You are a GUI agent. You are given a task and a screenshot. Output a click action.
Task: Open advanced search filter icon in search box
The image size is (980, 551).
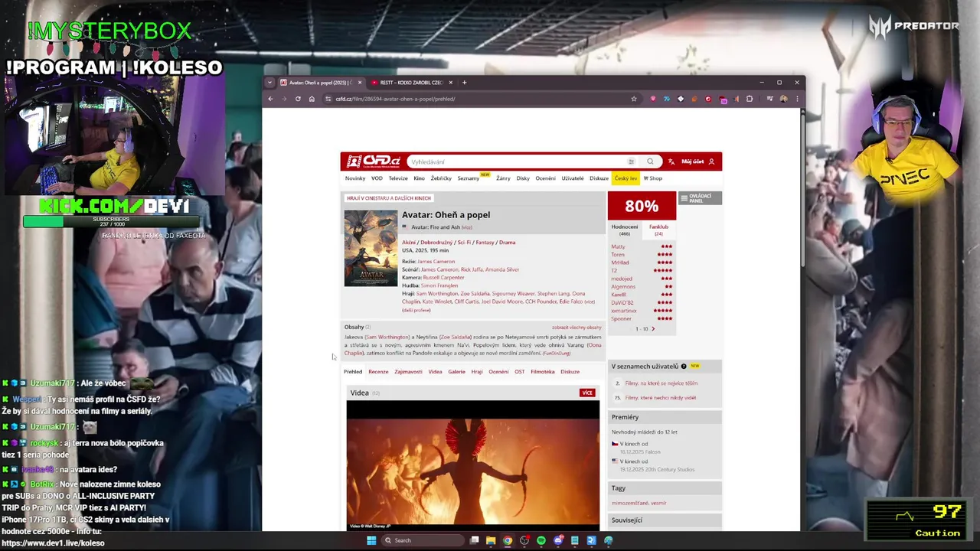[x=631, y=161]
